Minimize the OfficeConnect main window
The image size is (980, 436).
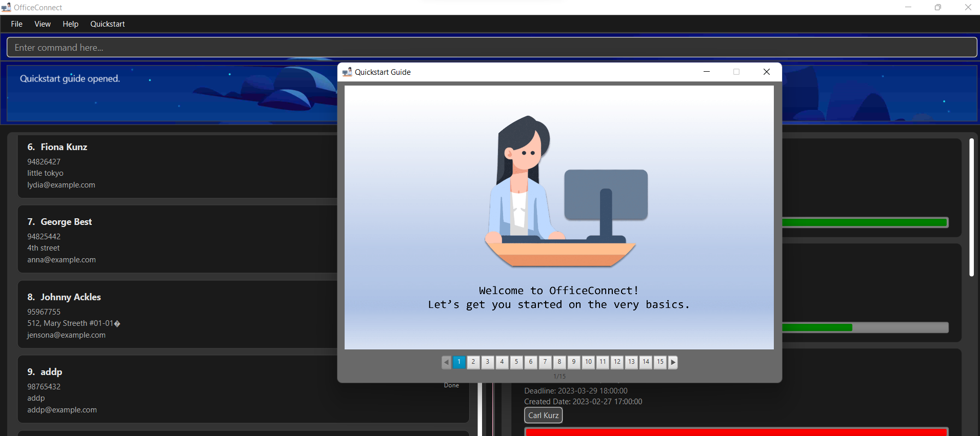(x=908, y=7)
